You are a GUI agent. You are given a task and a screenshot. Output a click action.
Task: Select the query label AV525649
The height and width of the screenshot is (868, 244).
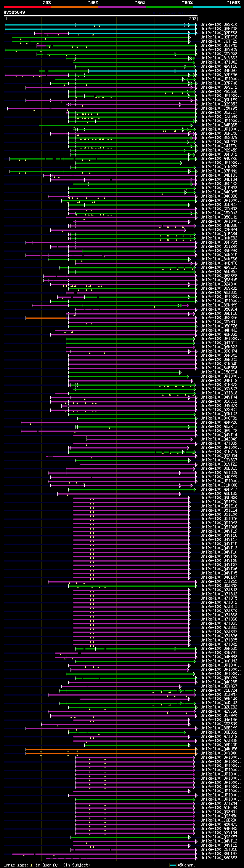coord(14,12)
